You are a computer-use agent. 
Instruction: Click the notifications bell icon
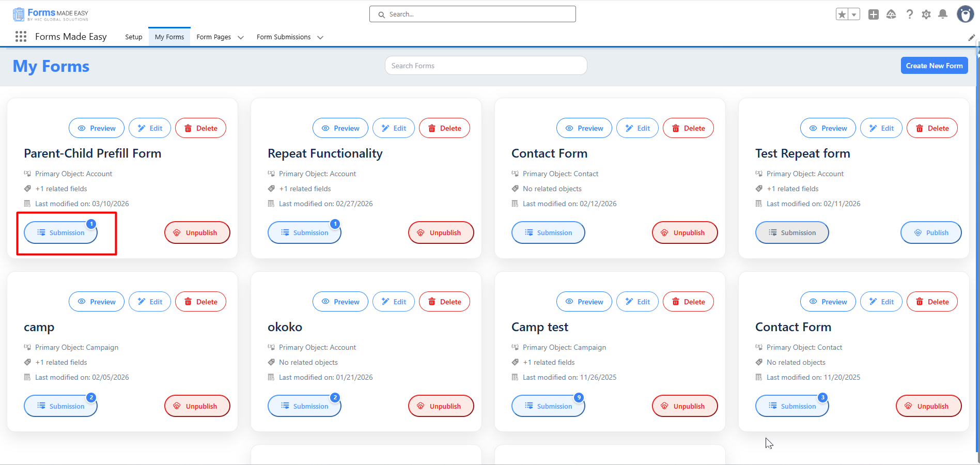pos(943,14)
